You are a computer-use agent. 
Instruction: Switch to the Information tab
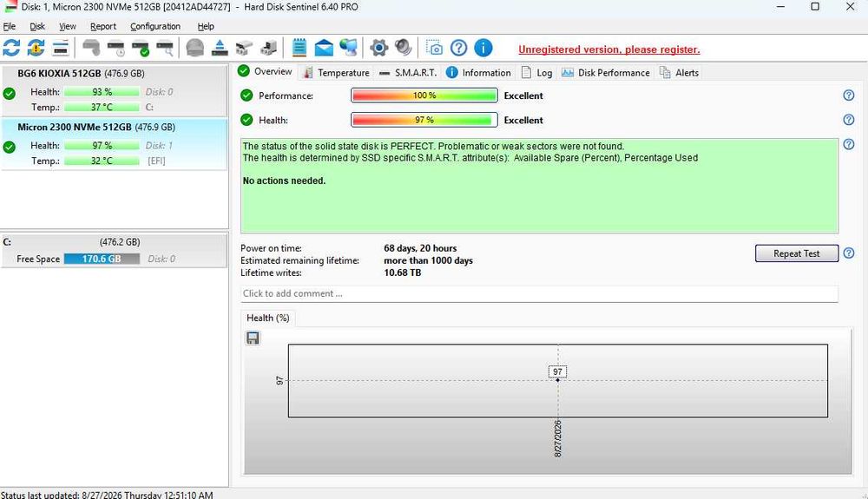click(x=478, y=73)
